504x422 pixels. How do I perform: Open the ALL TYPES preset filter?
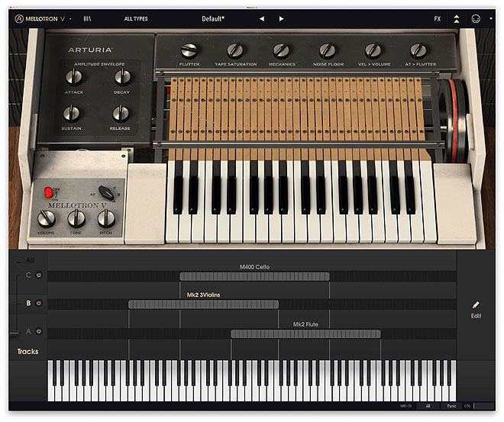tap(136, 18)
